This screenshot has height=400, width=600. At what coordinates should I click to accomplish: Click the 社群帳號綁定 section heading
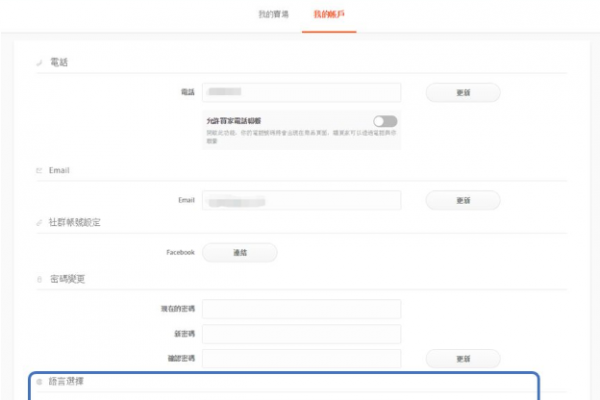(x=75, y=222)
